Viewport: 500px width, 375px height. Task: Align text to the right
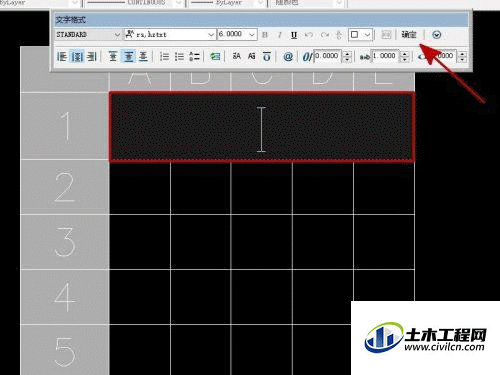[x=92, y=56]
